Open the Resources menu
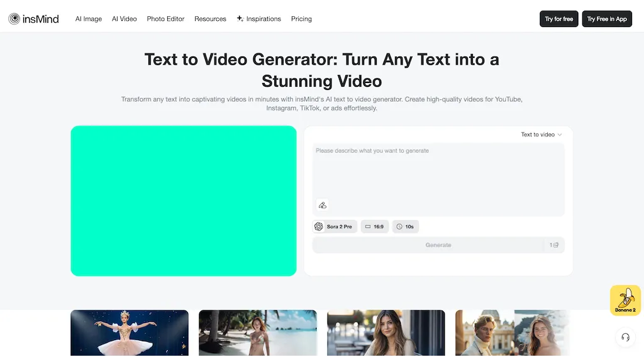 [210, 19]
